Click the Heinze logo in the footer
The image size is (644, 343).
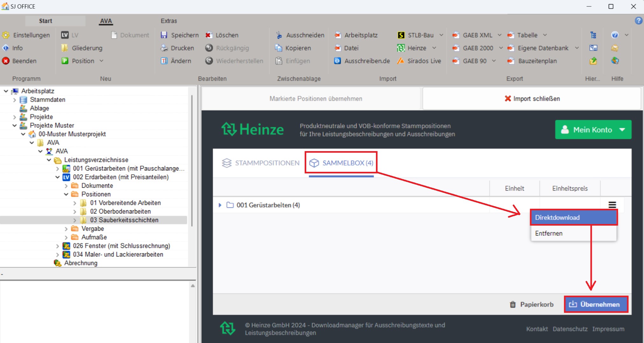tap(228, 328)
